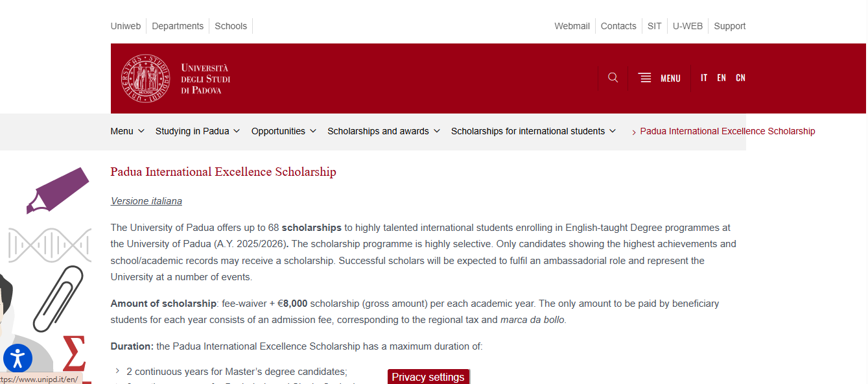Expand the Opportunities dropdown
The height and width of the screenshot is (384, 868).
click(x=279, y=131)
